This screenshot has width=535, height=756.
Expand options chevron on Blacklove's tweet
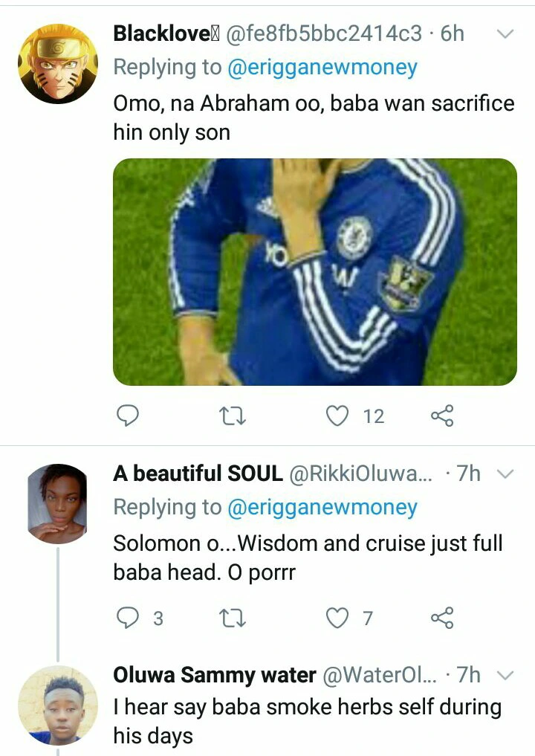coord(505,34)
